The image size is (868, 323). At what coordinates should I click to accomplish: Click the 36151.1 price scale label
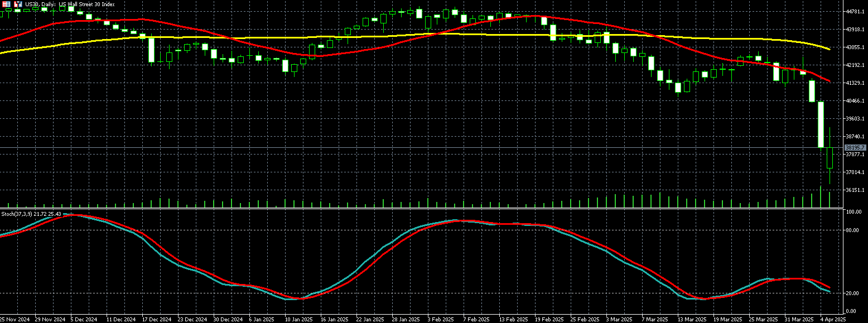pyautogui.click(x=855, y=190)
